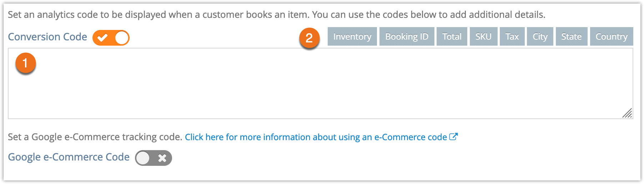The height and width of the screenshot is (184, 644).
Task: Add the Total code tag
Action: (452, 36)
